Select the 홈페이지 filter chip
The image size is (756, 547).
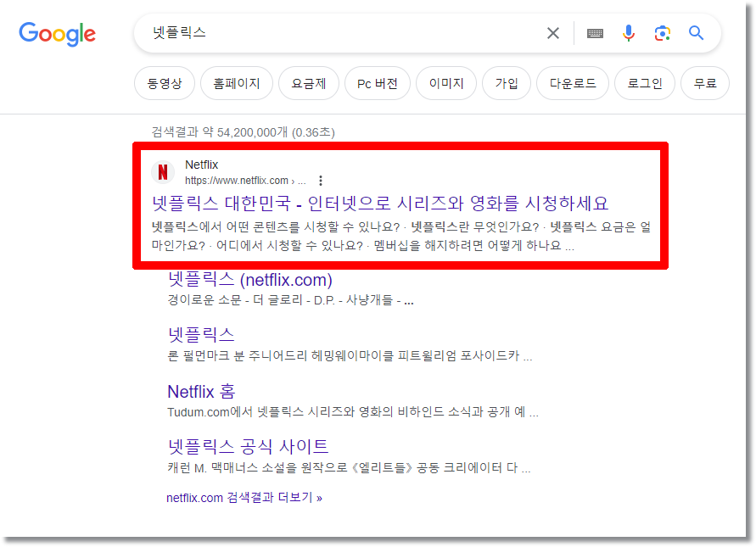coord(236,83)
